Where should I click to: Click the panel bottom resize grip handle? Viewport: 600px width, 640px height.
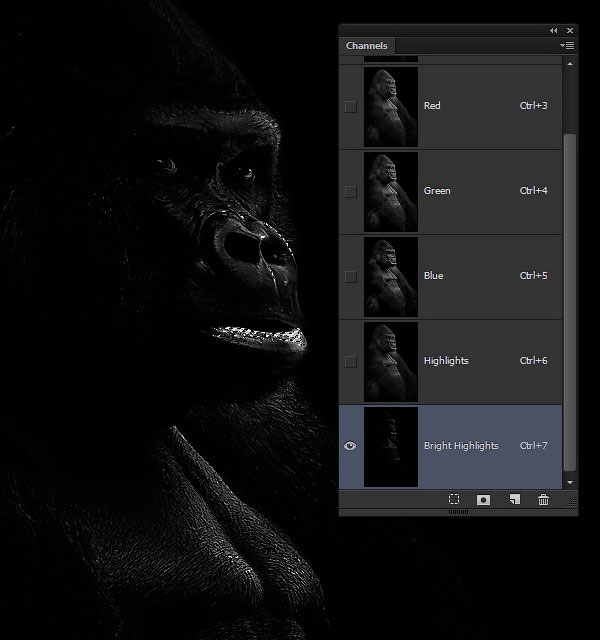click(458, 512)
